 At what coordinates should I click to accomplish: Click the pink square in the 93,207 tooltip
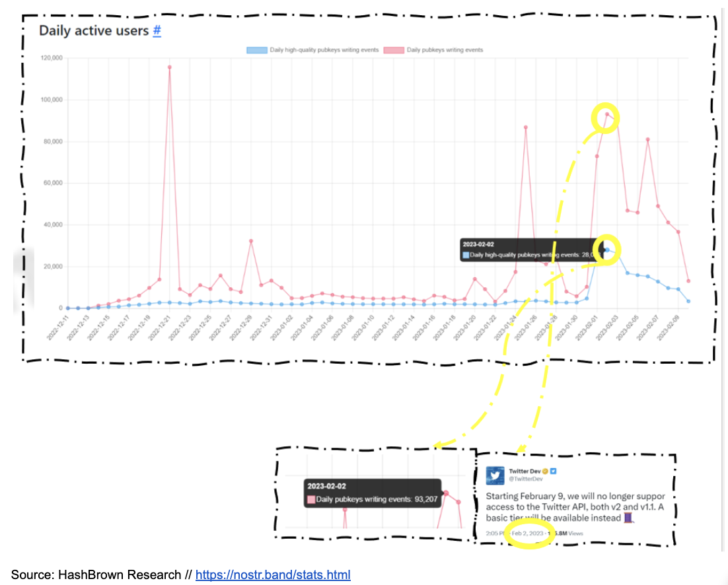[312, 499]
